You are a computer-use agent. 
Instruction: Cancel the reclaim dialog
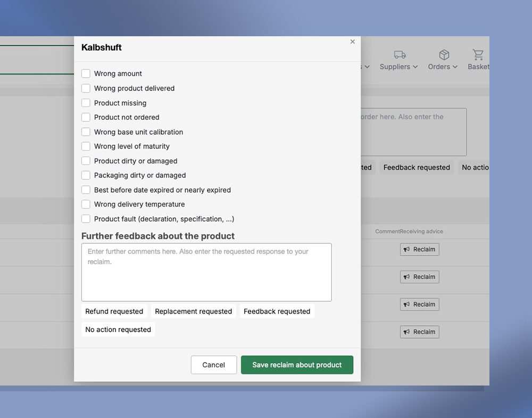[213, 365]
